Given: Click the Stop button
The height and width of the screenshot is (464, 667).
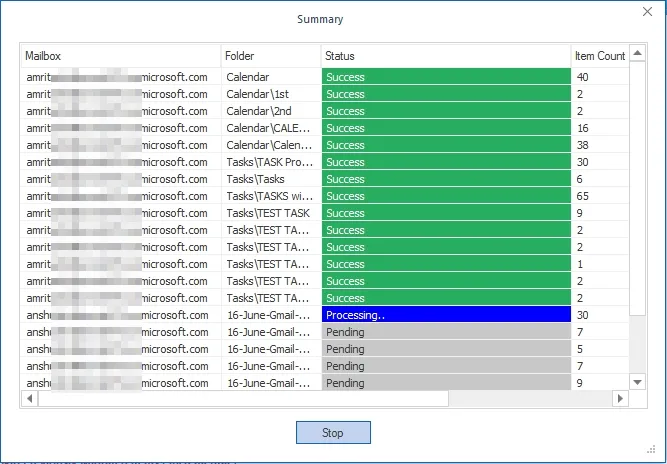Looking at the screenshot, I should tap(333, 433).
